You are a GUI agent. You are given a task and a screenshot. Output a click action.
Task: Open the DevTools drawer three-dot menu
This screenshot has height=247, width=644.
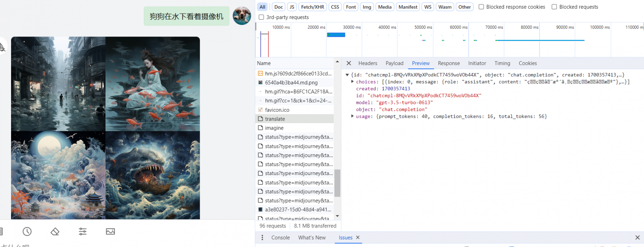tap(262, 237)
